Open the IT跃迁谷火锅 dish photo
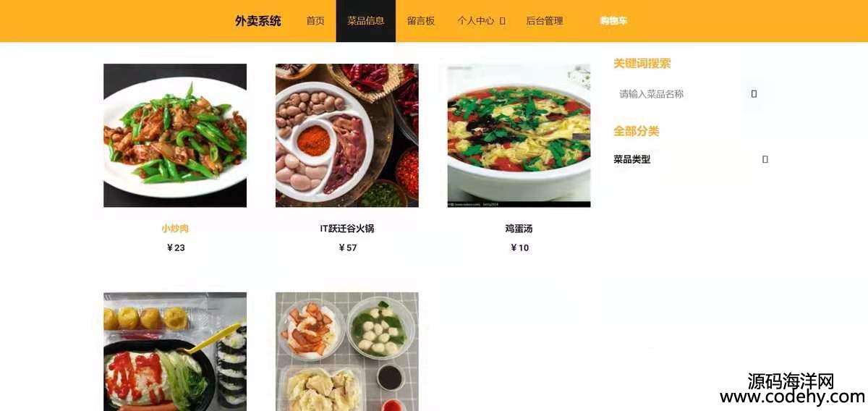Screen dimensions: 868x411 347,135
